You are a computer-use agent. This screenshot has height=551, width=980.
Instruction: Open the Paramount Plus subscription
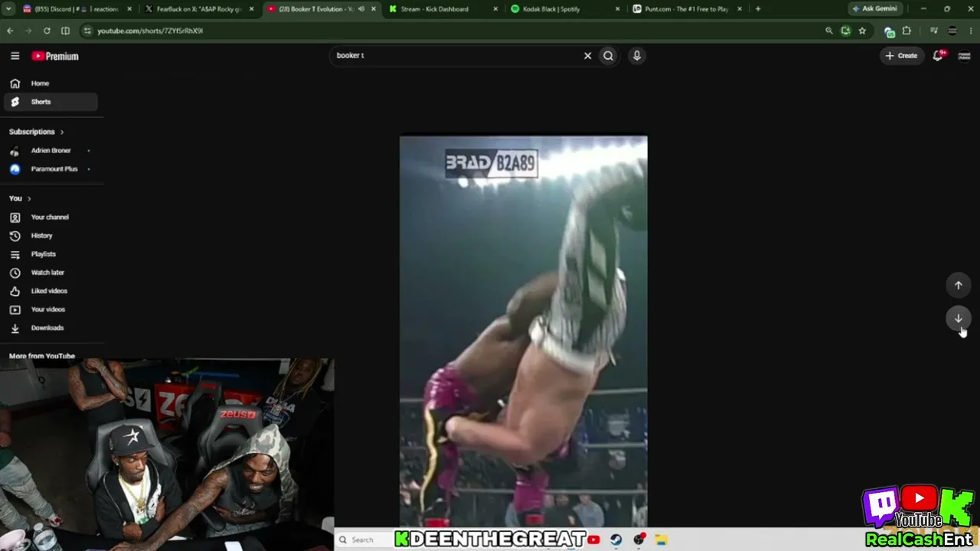pyautogui.click(x=51, y=169)
